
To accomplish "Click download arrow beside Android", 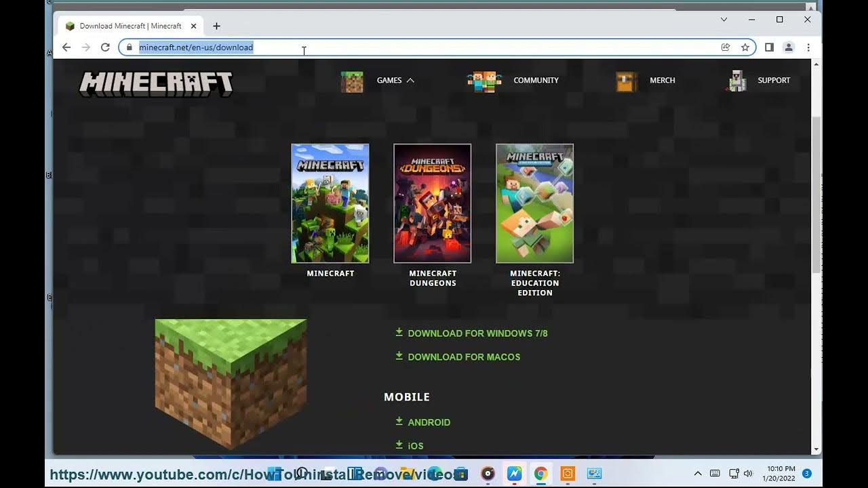I will coord(399,421).
